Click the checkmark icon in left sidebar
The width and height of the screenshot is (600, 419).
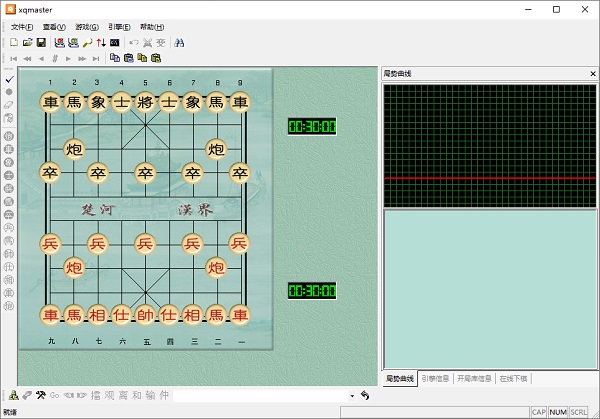coord(9,79)
